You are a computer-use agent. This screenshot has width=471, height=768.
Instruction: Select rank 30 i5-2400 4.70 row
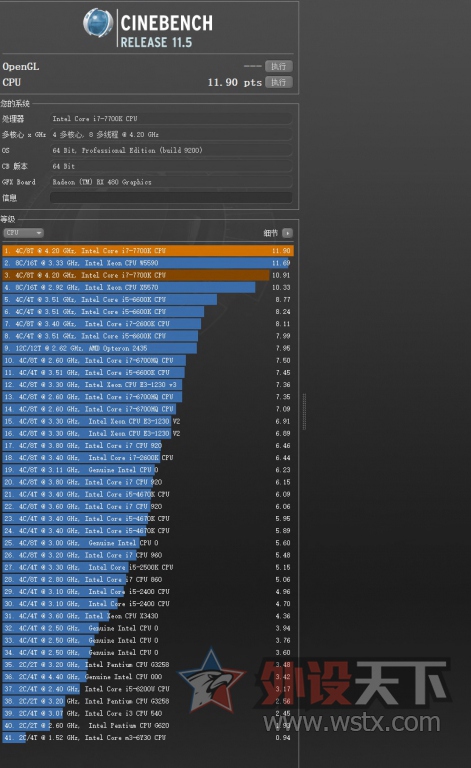(x=148, y=604)
